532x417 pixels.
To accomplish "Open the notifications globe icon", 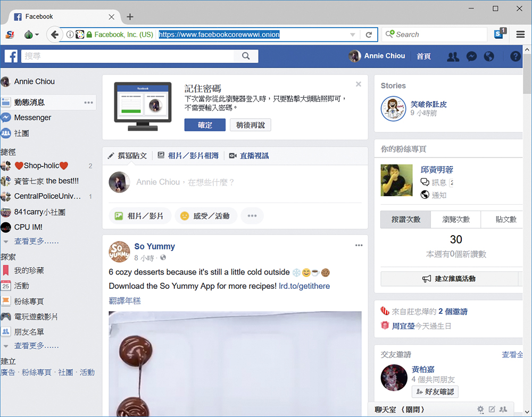I will point(489,56).
